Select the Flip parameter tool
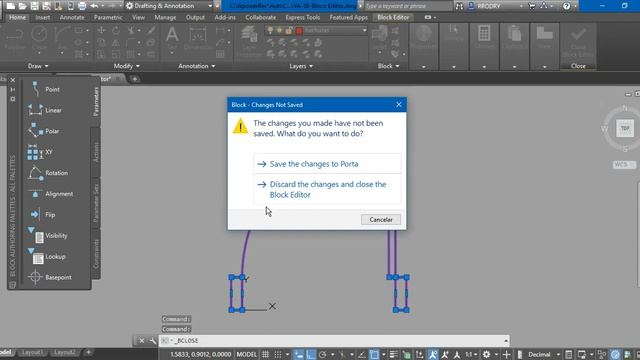This screenshot has width=640, height=360. [42, 215]
